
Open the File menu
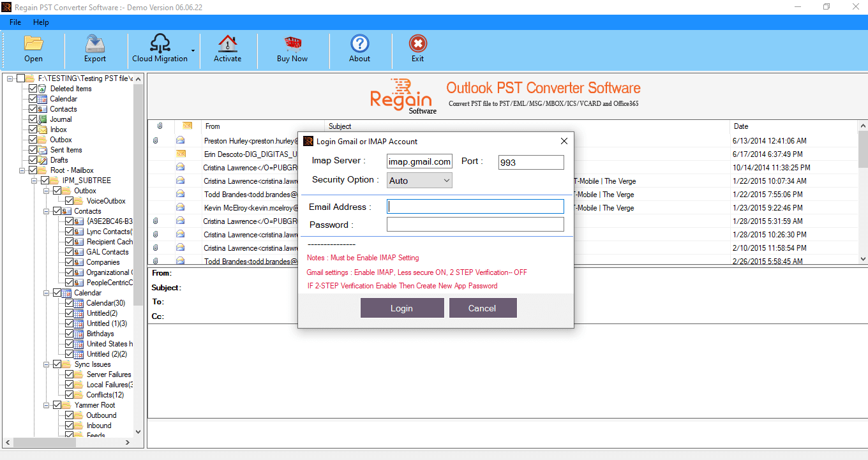click(x=15, y=22)
